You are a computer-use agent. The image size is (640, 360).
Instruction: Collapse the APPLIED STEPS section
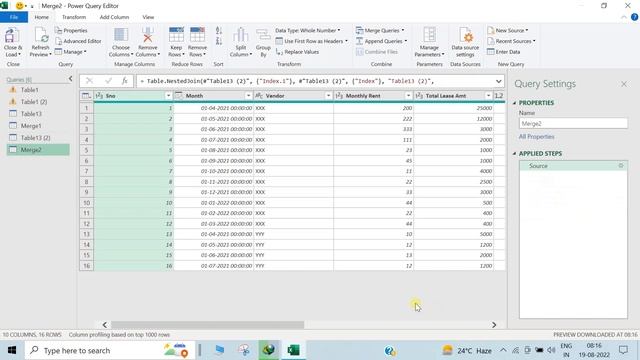coord(514,154)
